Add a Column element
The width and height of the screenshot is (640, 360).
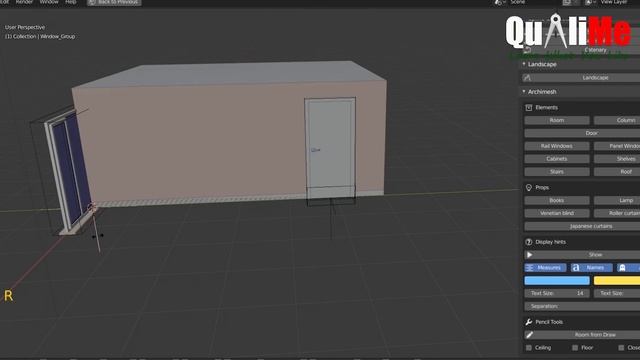point(617,120)
